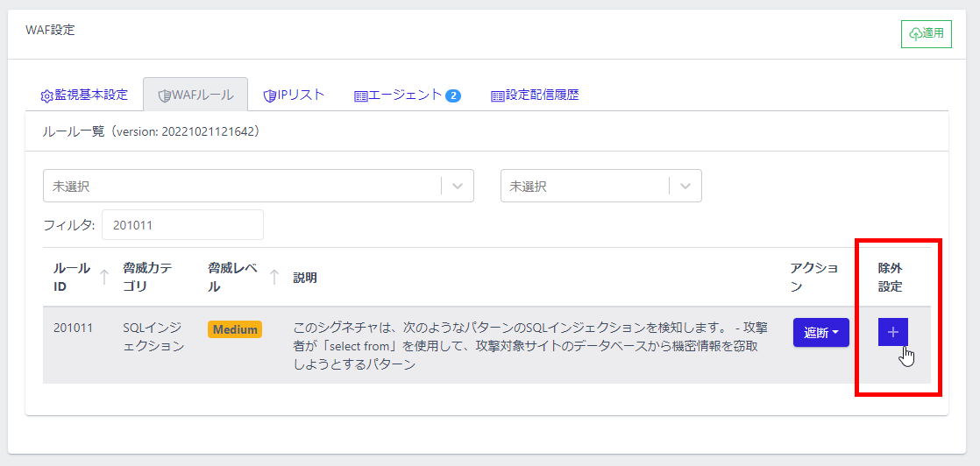980x466 pixels.
Task: Click the blue badge showing 2
Action: click(x=453, y=95)
